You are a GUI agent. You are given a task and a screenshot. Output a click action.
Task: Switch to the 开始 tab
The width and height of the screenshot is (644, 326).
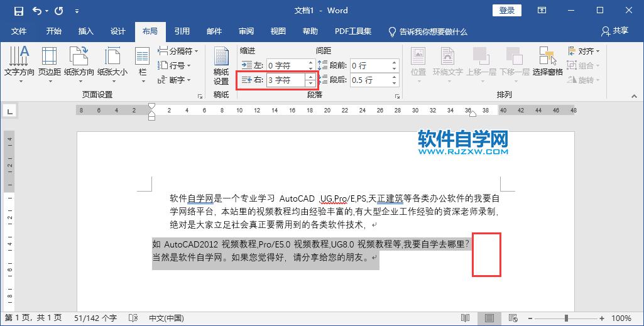pyautogui.click(x=54, y=31)
